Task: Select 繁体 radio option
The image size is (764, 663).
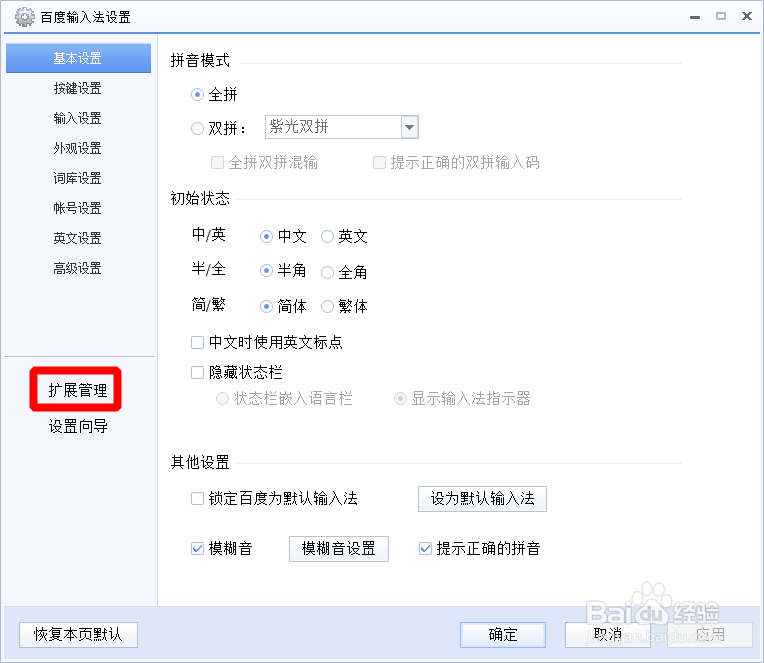Action: [x=327, y=306]
